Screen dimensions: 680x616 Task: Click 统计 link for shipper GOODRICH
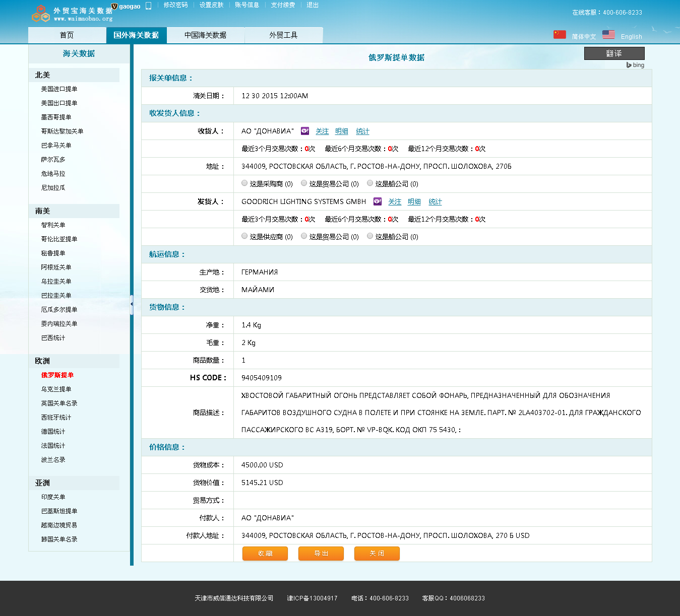click(x=435, y=202)
